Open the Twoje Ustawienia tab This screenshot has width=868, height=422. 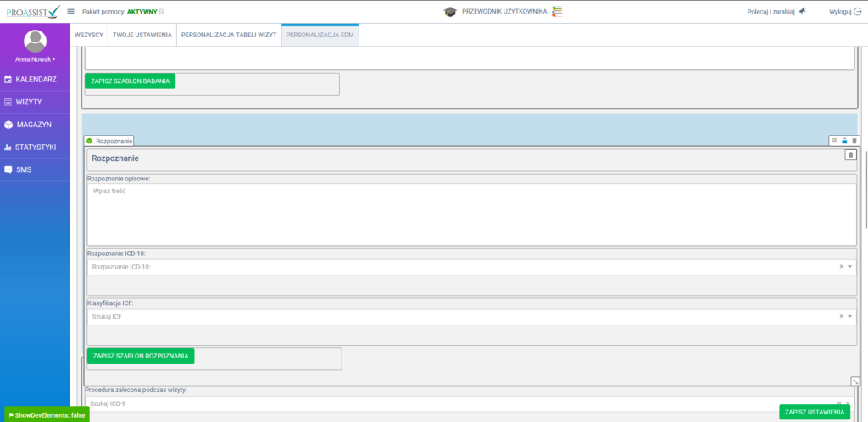[x=142, y=36]
